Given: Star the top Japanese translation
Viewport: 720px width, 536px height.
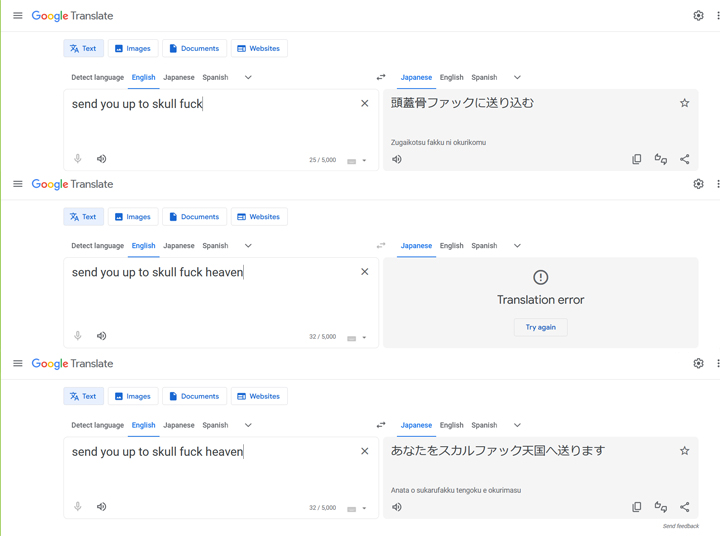Looking at the screenshot, I should (684, 103).
